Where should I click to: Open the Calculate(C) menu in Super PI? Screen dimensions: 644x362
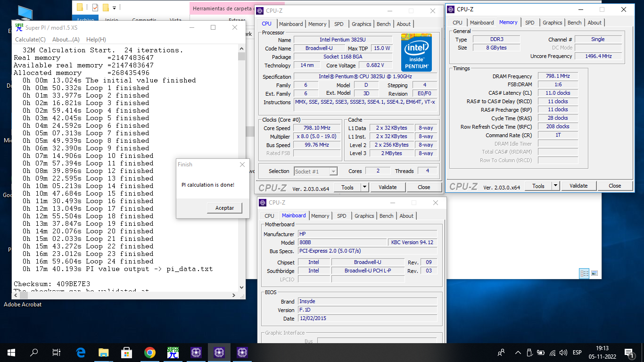pyautogui.click(x=30, y=40)
